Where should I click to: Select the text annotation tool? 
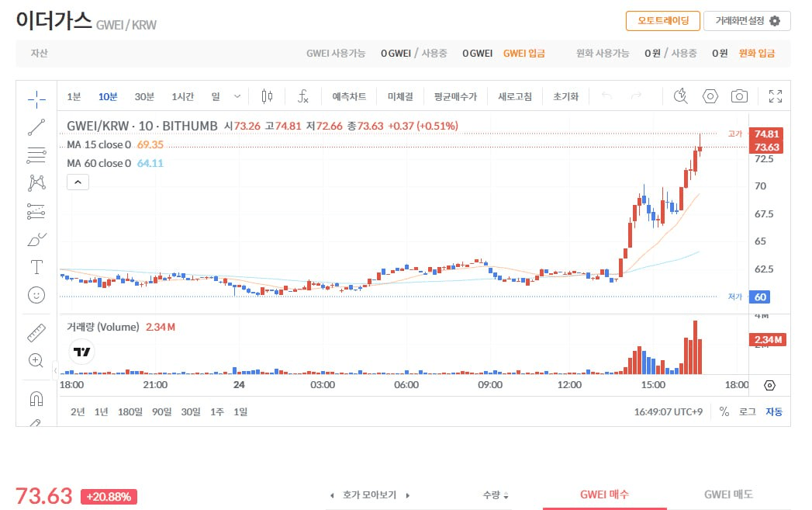click(x=36, y=267)
